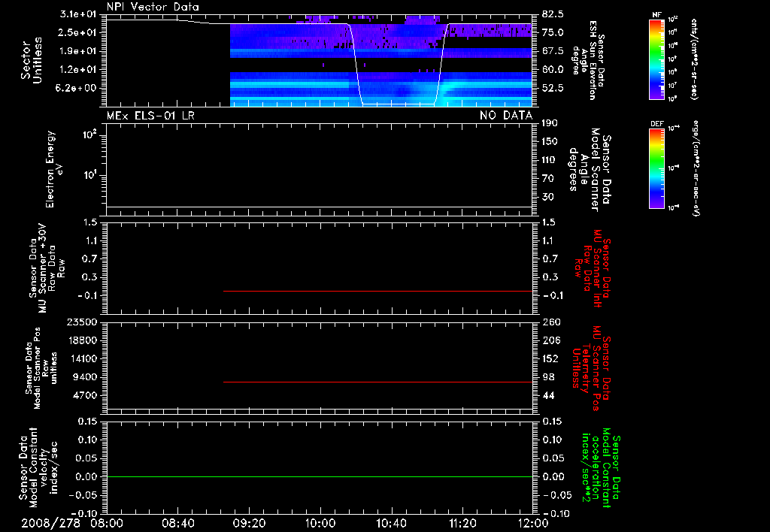Viewport: 770px width, 532px height.
Task: Click the DEF color bar scale
Action: tap(656, 168)
